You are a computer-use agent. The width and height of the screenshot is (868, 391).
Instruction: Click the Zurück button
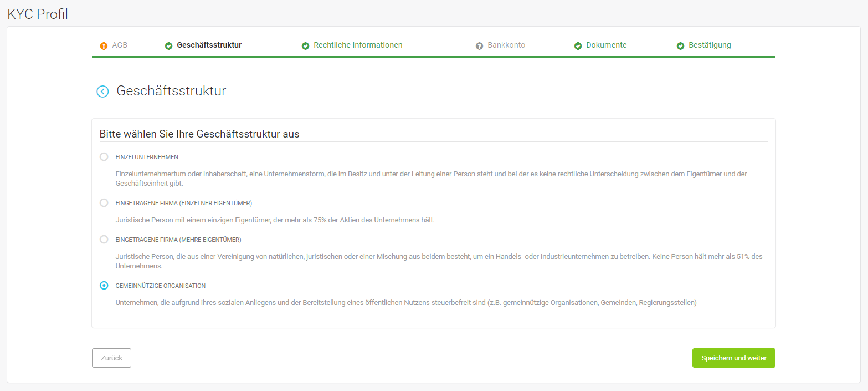111,358
